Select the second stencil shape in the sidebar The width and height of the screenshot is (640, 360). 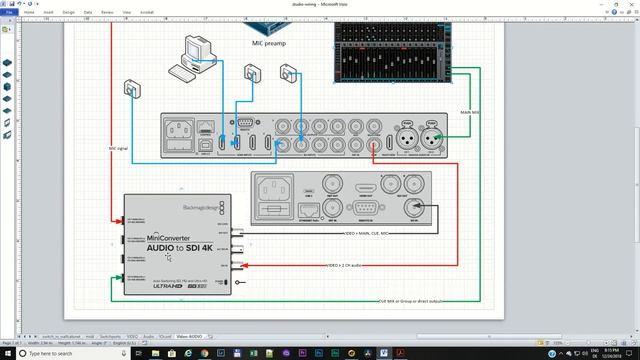[x=7, y=75]
